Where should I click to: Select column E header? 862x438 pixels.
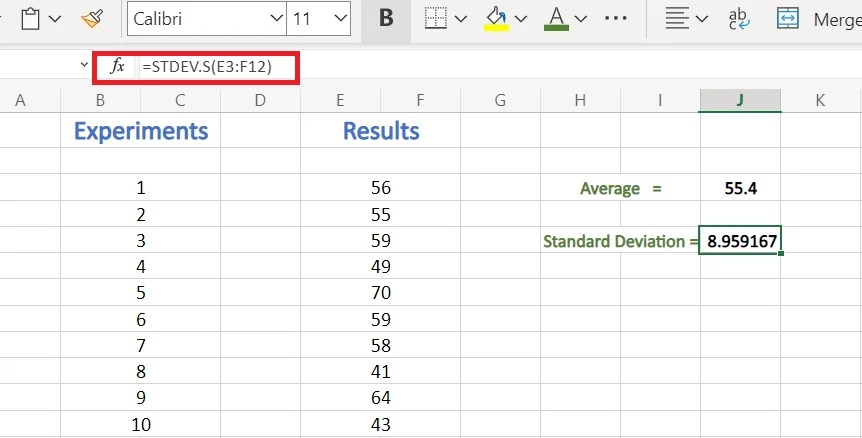pos(340,100)
